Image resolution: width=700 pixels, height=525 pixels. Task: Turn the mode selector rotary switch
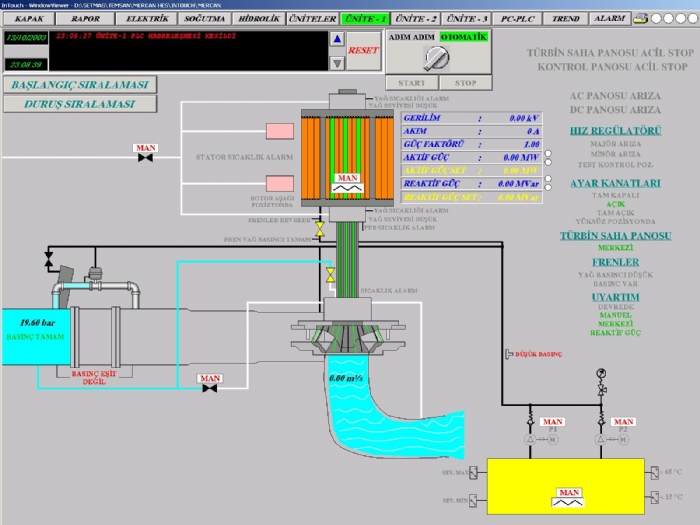pos(436,58)
